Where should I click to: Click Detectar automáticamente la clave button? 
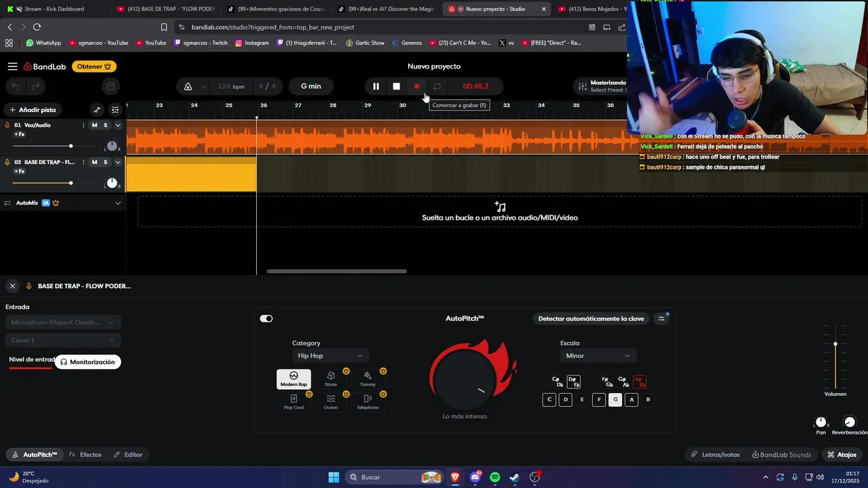point(591,319)
